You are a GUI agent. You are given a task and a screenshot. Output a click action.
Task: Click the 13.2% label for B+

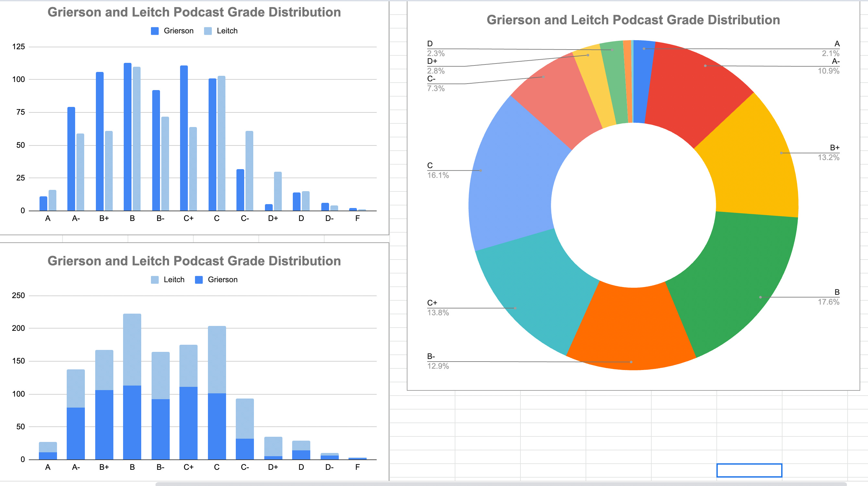click(828, 157)
